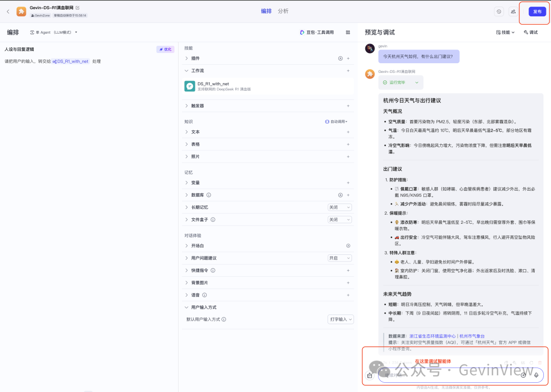Switch to the 分析 tab
Screen dimensions: 551x392
click(283, 11)
